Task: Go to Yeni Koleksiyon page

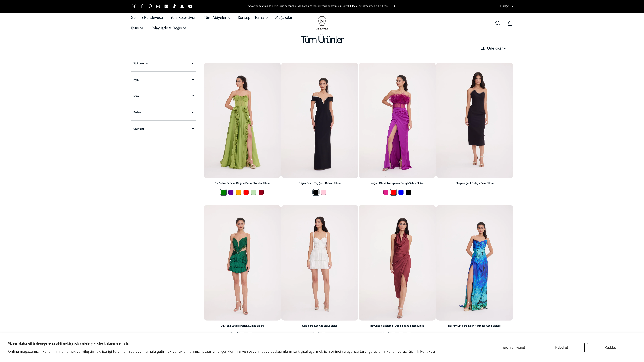Action: click(x=183, y=18)
